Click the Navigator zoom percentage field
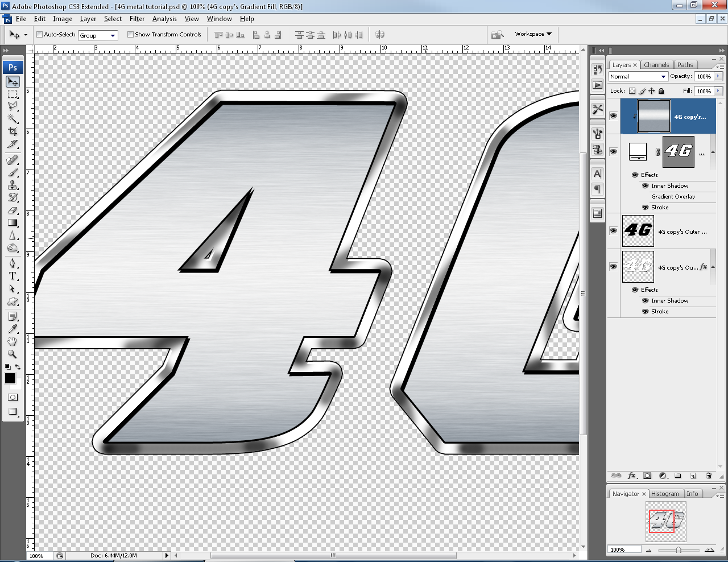Screen dimensions: 728x562 point(624,549)
